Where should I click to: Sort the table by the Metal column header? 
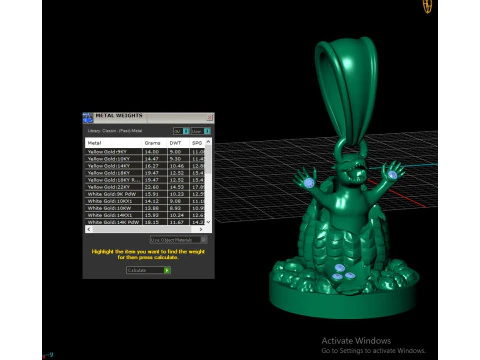click(113, 143)
